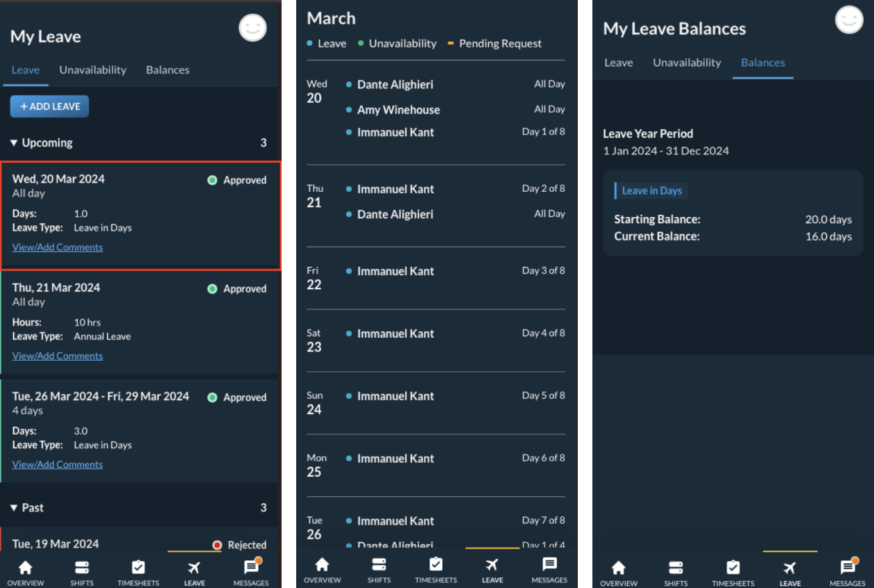This screenshot has width=874, height=588.
Task: Open View/Add Comments for 26–29 Mar leave
Action: coord(58,464)
